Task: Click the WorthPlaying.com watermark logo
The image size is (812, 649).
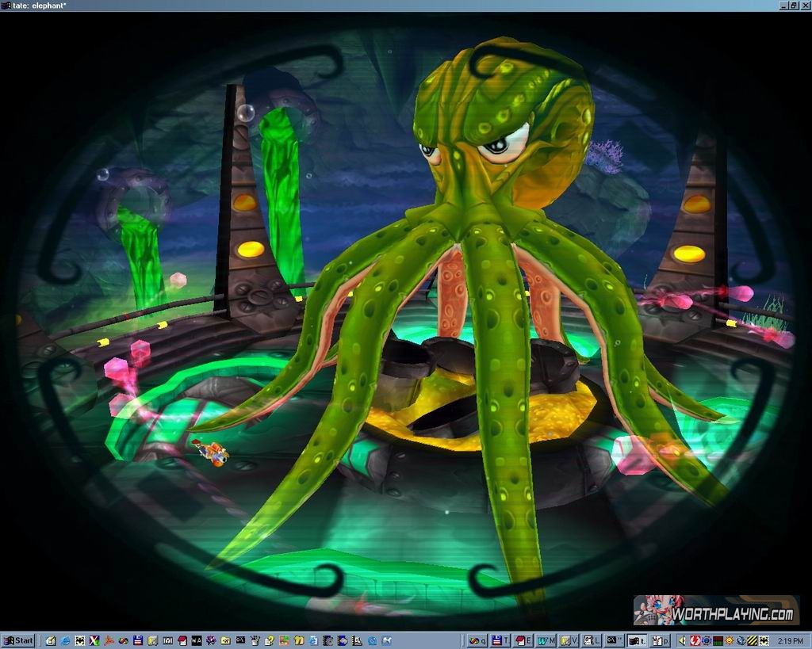Action: pyautogui.click(x=715, y=611)
